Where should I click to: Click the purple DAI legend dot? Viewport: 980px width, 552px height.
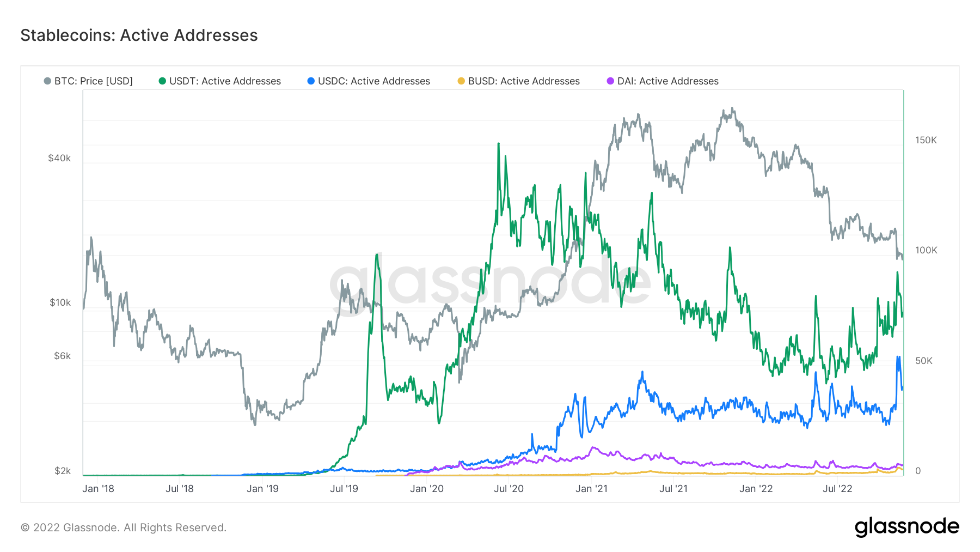[x=610, y=81]
